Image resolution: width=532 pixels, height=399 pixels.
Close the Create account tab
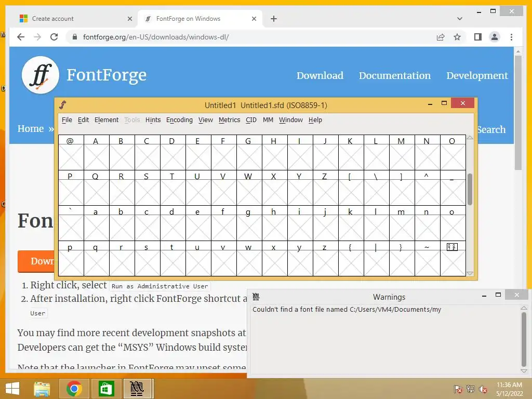[x=129, y=19]
